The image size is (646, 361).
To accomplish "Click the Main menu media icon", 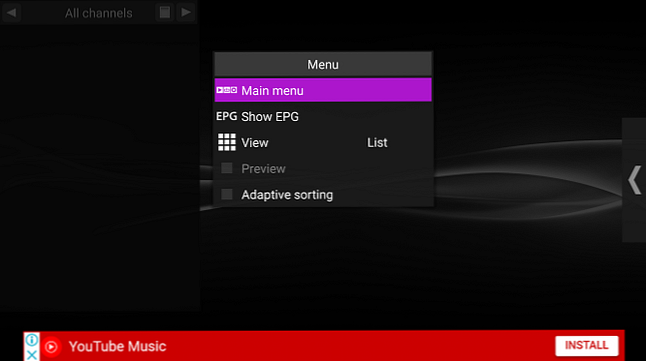I will point(227,90).
